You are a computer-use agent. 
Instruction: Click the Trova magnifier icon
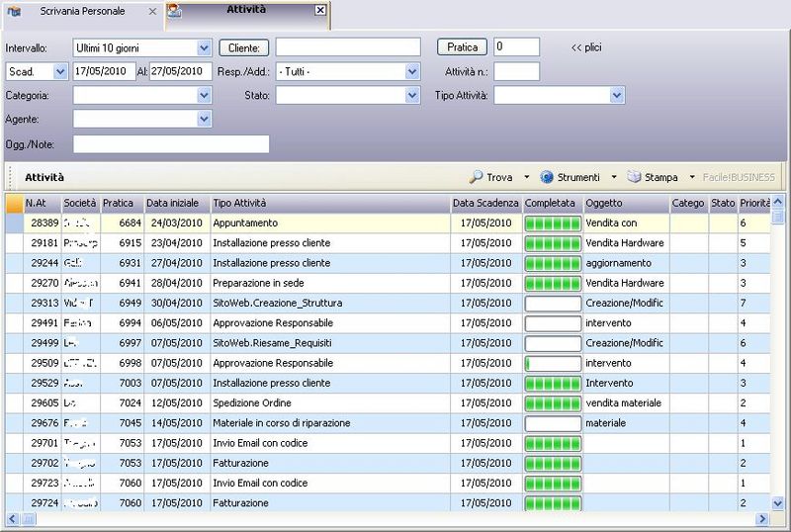(476, 177)
